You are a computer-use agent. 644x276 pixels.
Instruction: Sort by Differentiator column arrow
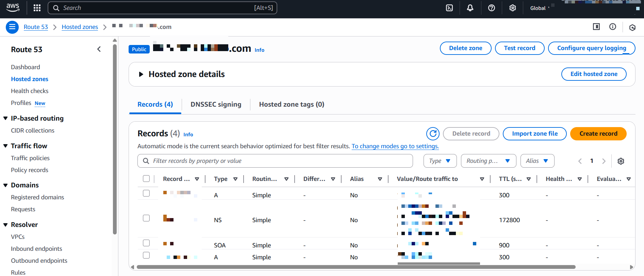tap(333, 179)
